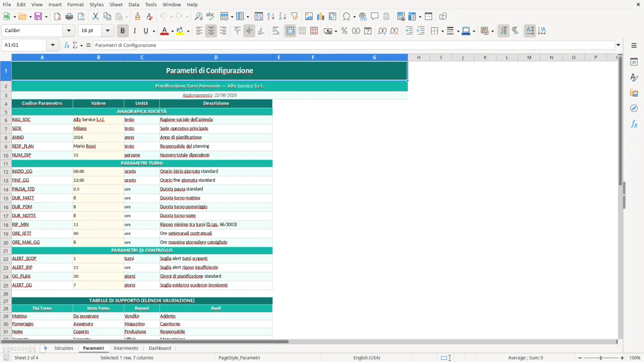Click the Cut scissors icon
Viewport: 644px width, 362px height.
click(96, 17)
